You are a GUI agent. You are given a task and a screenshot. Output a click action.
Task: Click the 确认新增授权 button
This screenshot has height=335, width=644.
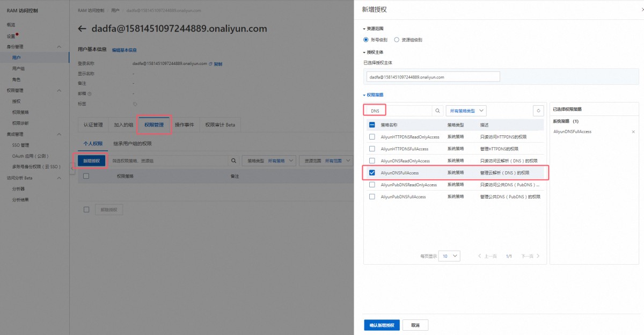382,325
